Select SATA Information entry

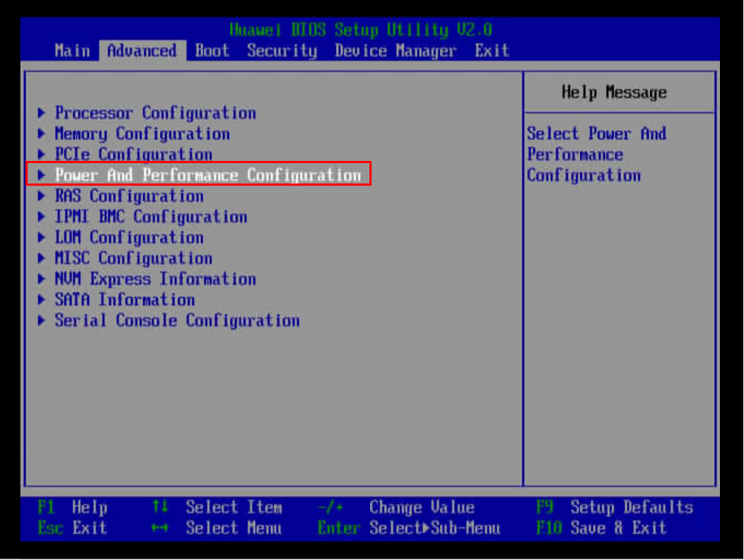(x=125, y=300)
